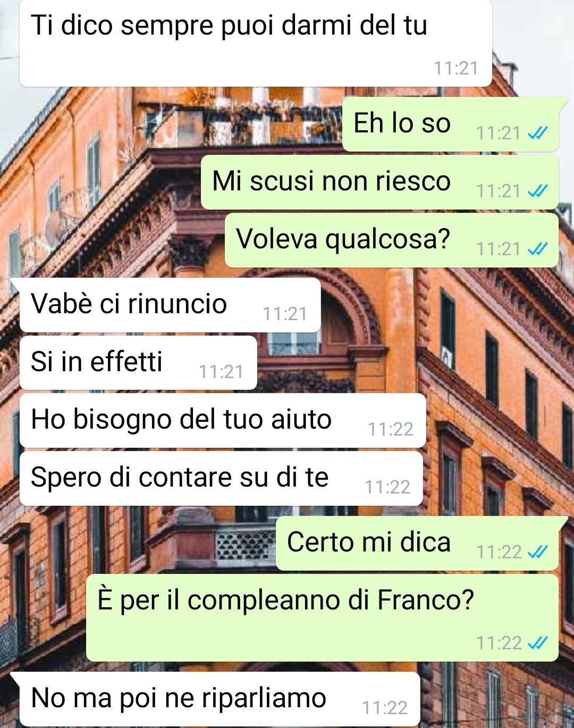This screenshot has width=574, height=728.
Task: Select the "Certo mi dica" reply bubble
Action: coord(417,543)
